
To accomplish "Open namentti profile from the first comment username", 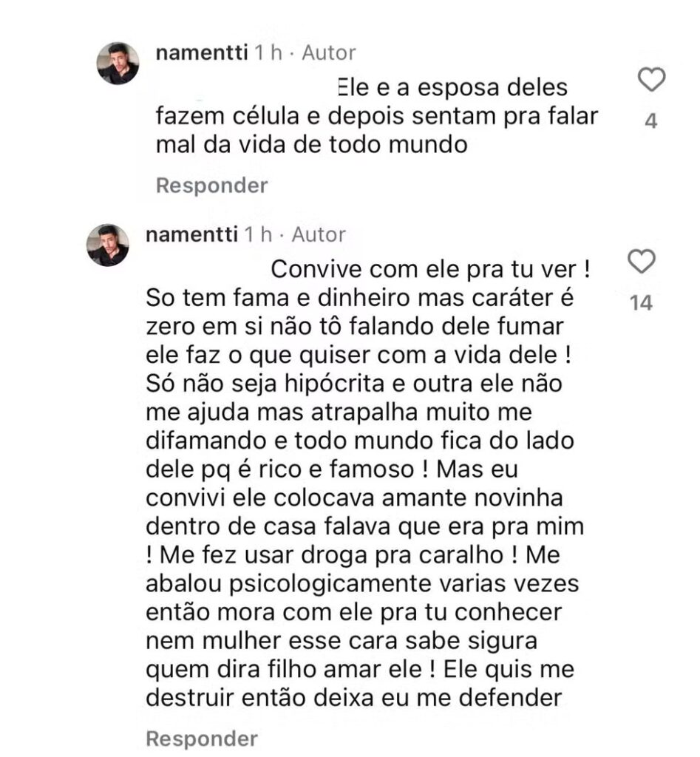I will tap(202, 53).
